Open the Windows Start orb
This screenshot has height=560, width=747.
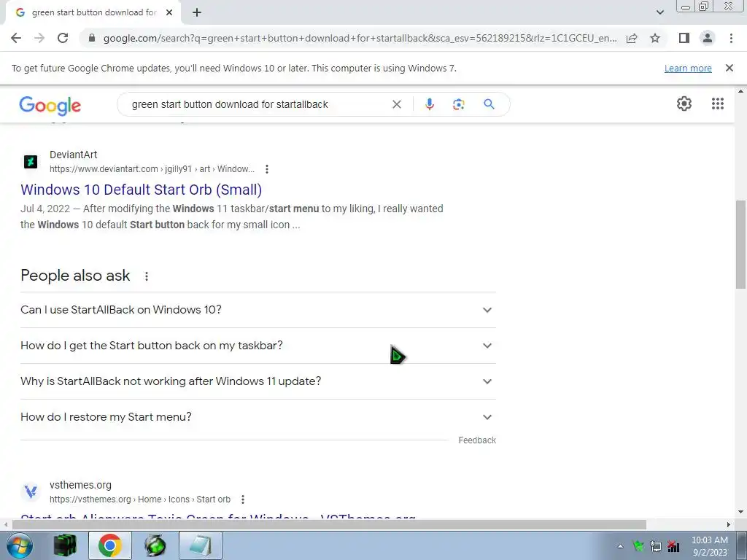coord(18,545)
